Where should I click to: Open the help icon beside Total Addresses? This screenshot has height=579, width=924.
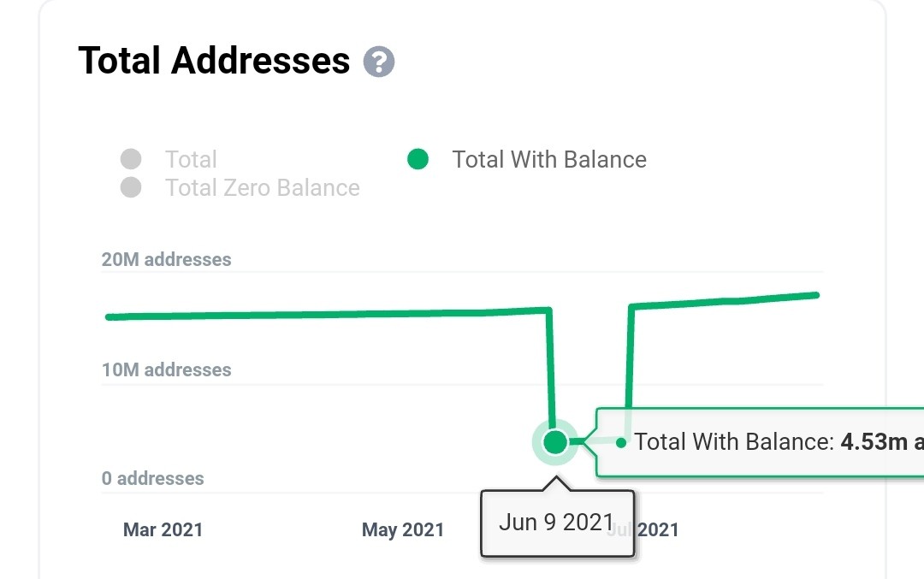pos(378,62)
